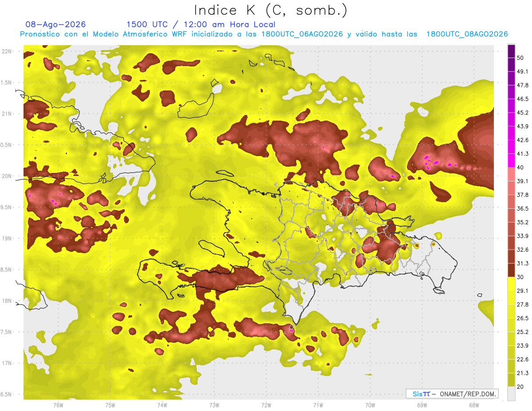
Task: Select the salmon swatch between 39.1 and 40
Action: coord(511,174)
